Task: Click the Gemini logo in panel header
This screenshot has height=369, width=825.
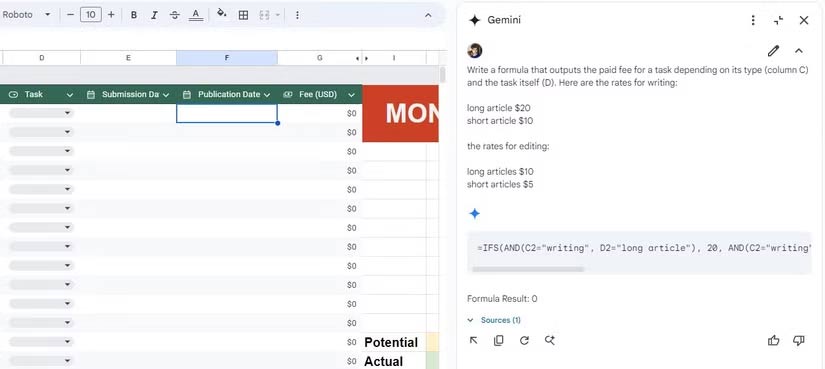Action: point(475,21)
